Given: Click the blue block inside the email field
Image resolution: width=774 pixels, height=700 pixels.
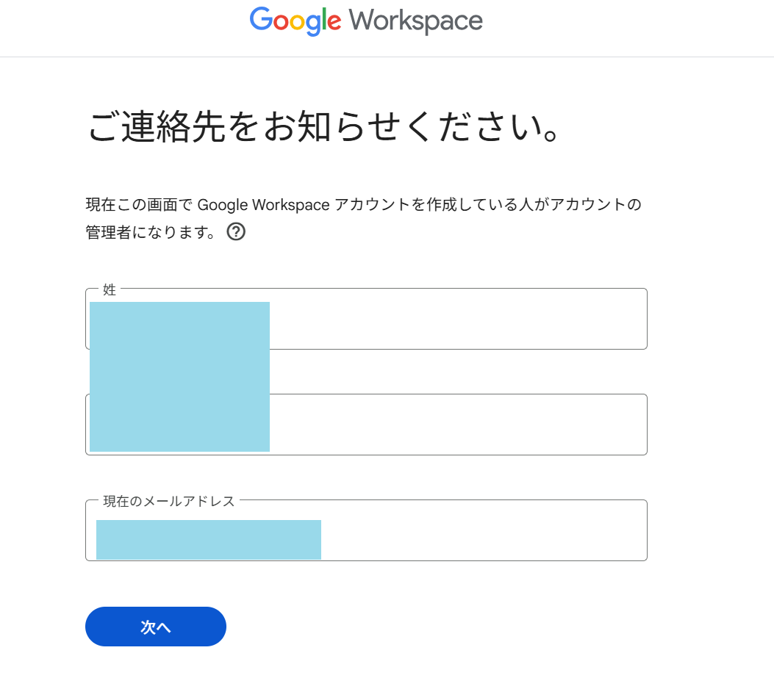Looking at the screenshot, I should coord(209,539).
